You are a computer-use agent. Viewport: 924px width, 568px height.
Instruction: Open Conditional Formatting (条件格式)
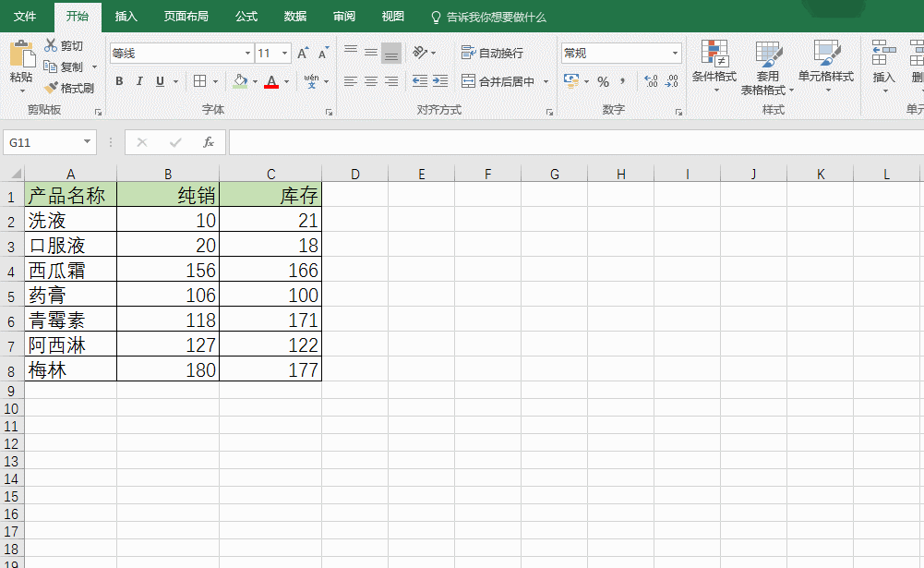pyautogui.click(x=714, y=67)
